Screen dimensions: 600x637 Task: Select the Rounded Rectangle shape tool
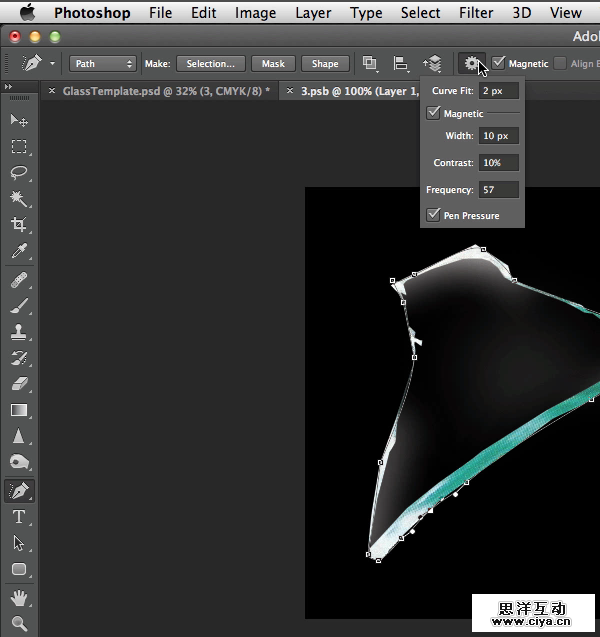pyautogui.click(x=19, y=569)
